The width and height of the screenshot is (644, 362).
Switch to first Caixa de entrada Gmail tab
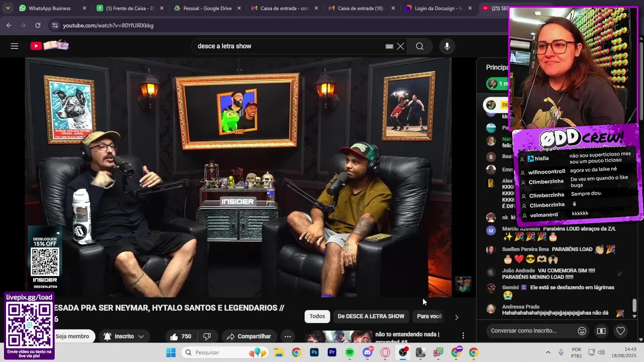pyautogui.click(x=283, y=8)
